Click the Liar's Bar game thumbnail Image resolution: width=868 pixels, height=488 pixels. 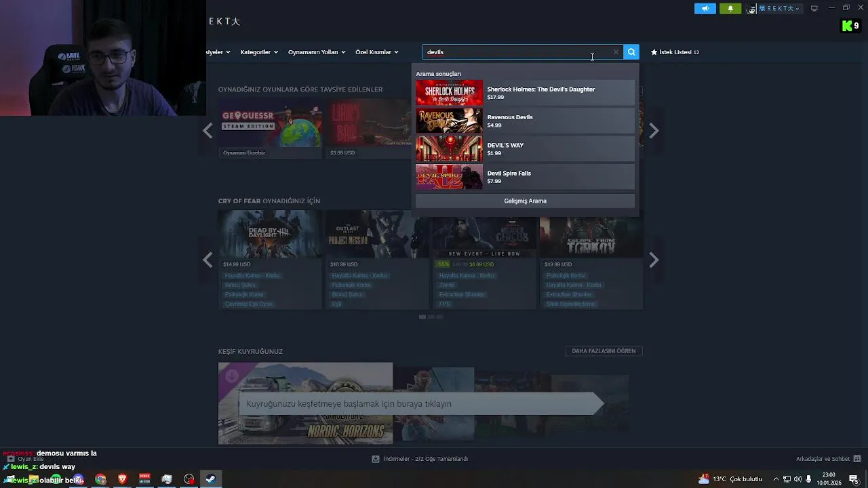point(368,123)
